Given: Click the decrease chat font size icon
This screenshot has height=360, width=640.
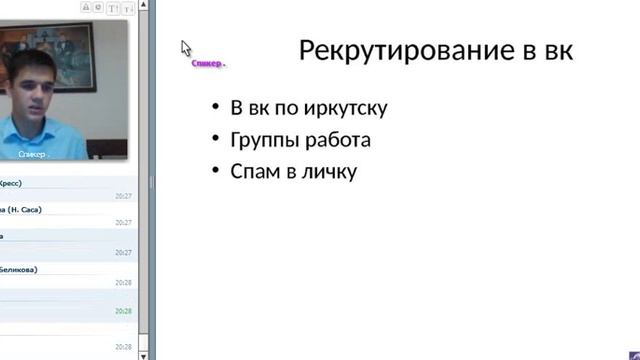Looking at the screenshot, I should click(x=128, y=8).
